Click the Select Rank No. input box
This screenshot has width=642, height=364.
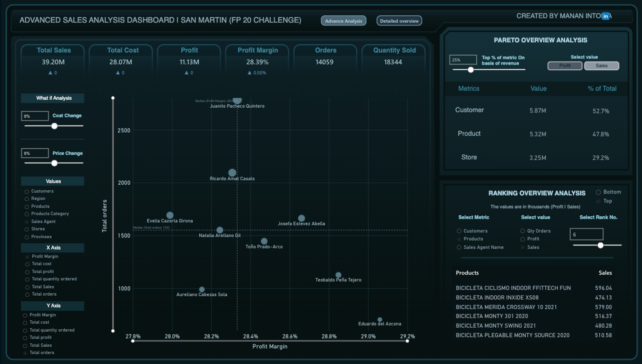(586, 234)
